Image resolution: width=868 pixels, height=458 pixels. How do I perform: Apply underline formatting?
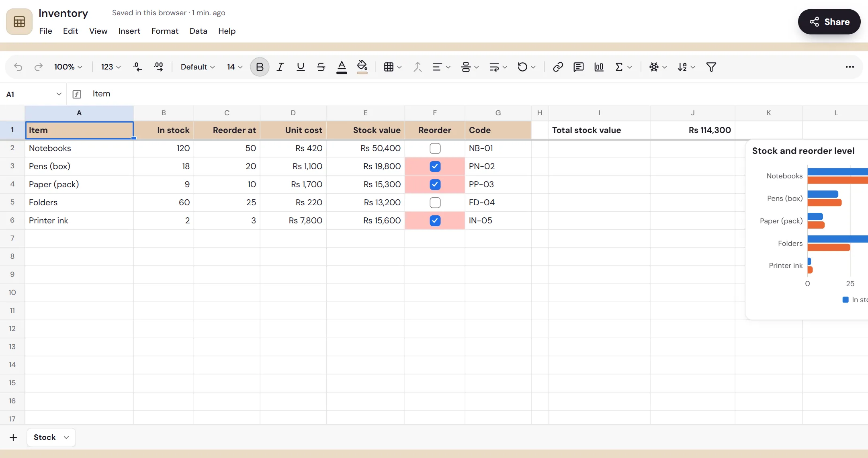(x=301, y=67)
